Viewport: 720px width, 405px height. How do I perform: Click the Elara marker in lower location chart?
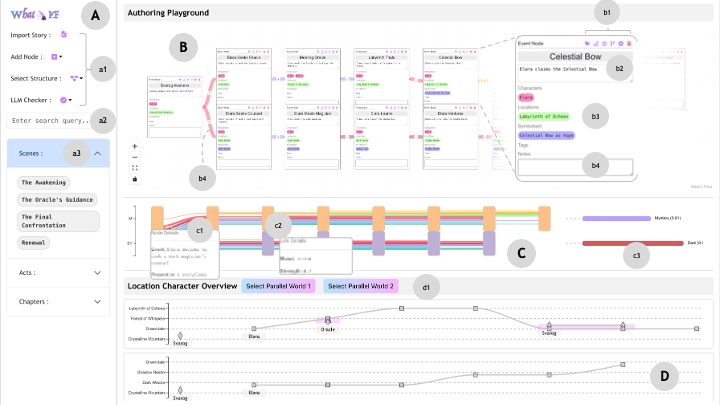(x=254, y=385)
